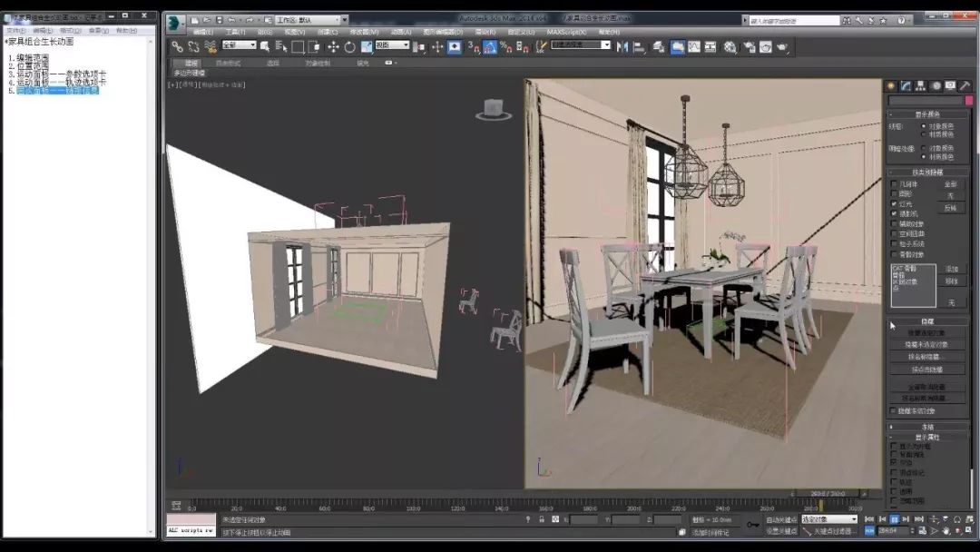Toggle the Angle Snap icon
Viewport: 980px width, 552px height.
489,47
